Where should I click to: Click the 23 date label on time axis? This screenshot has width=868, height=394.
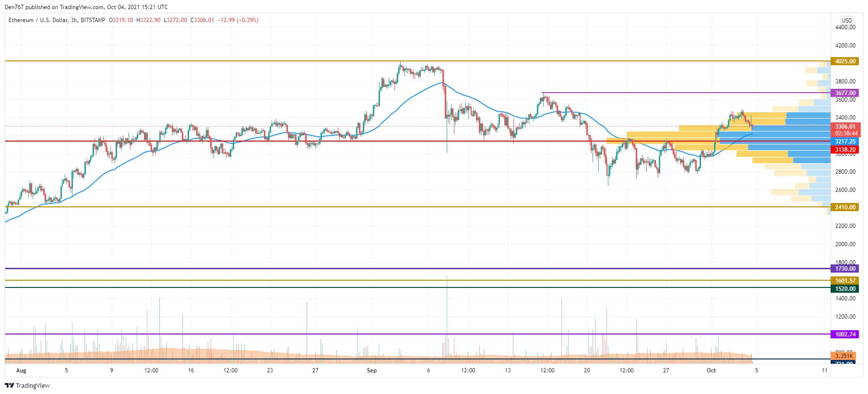point(270,370)
